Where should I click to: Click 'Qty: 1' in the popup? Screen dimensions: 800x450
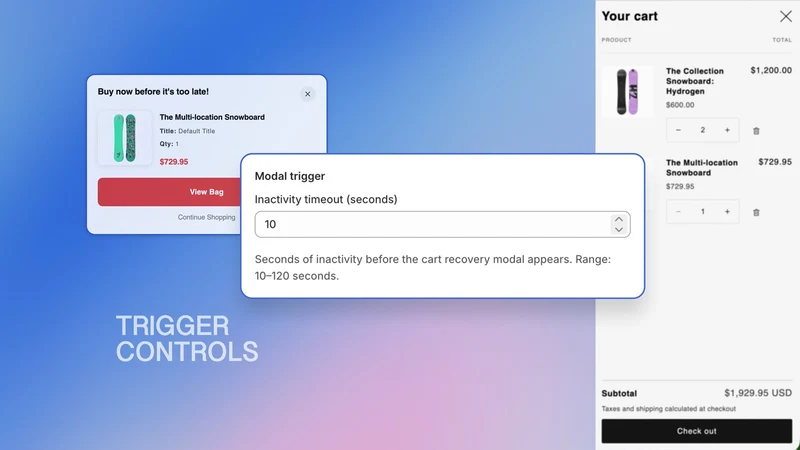pyautogui.click(x=169, y=144)
